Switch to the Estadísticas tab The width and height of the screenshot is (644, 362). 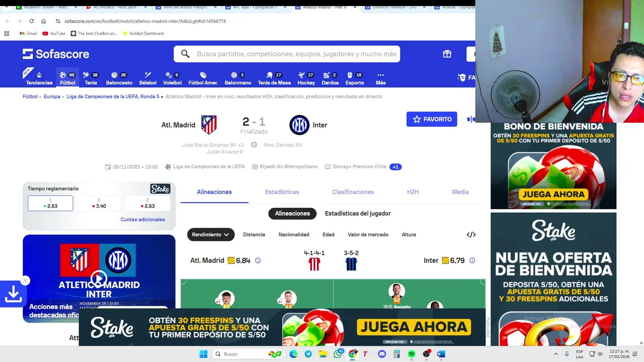(x=282, y=192)
